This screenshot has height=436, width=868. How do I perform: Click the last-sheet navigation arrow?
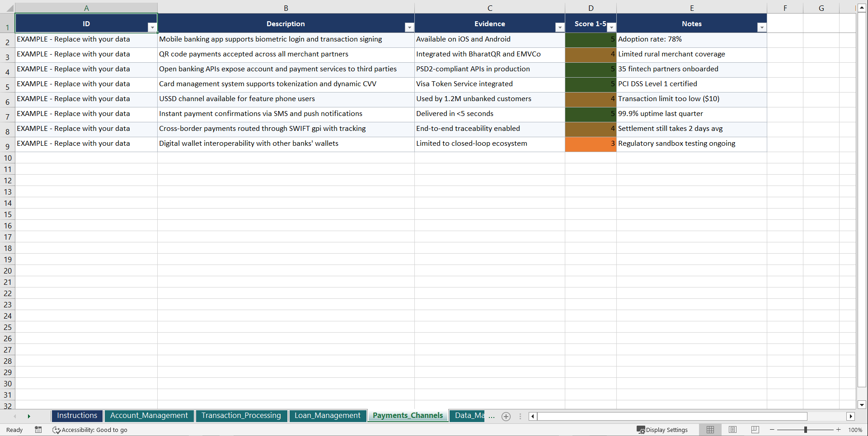[29, 416]
